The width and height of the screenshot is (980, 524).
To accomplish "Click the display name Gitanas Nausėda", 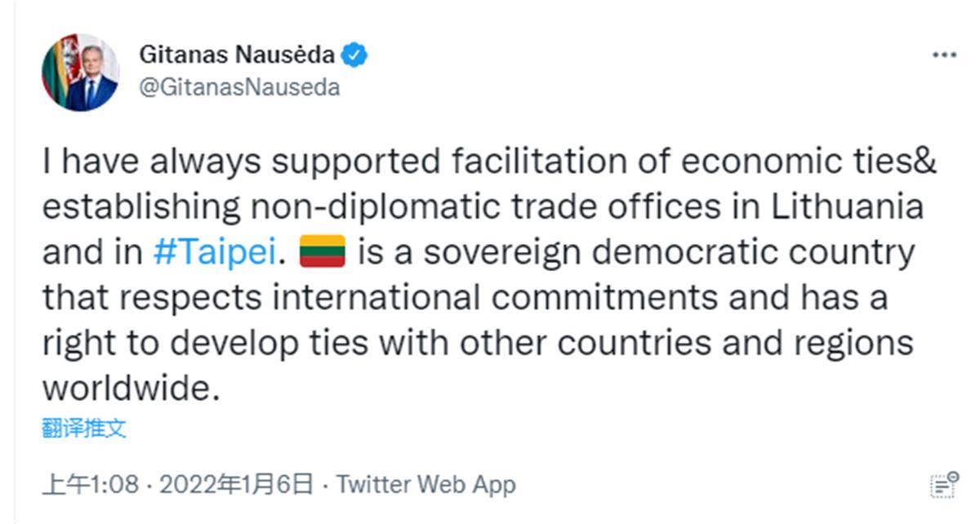I will pos(237,55).
